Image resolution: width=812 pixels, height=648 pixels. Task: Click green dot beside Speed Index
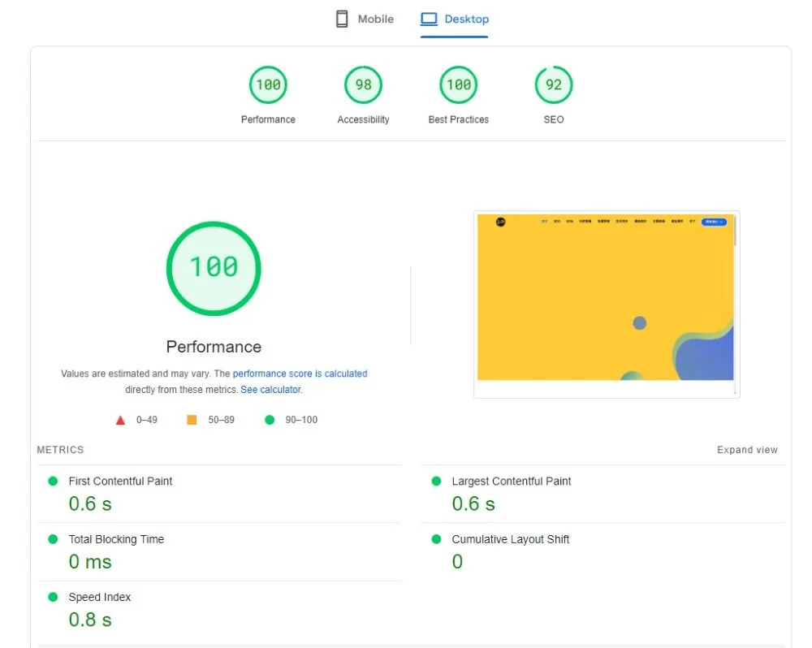[x=53, y=597]
